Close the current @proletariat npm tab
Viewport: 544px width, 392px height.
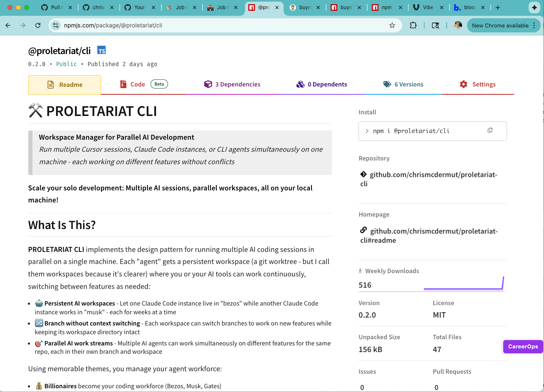[x=277, y=7]
